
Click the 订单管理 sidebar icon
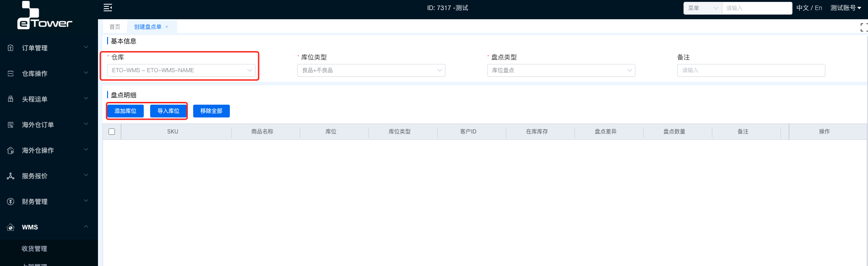(x=11, y=48)
